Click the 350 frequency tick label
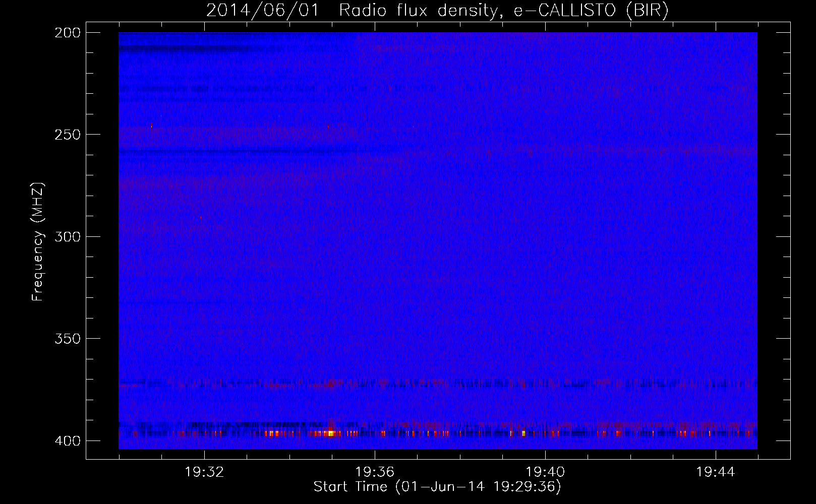This screenshot has width=816, height=504. 68,339
